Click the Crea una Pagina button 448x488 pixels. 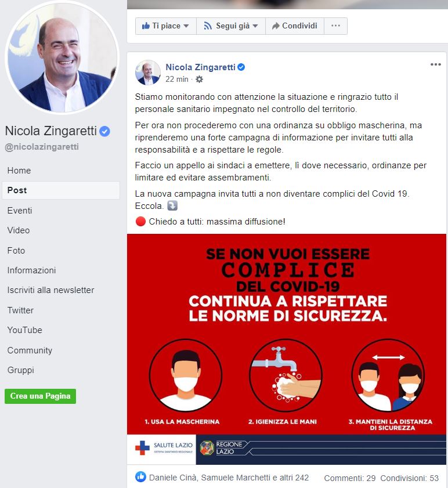pos(40,396)
